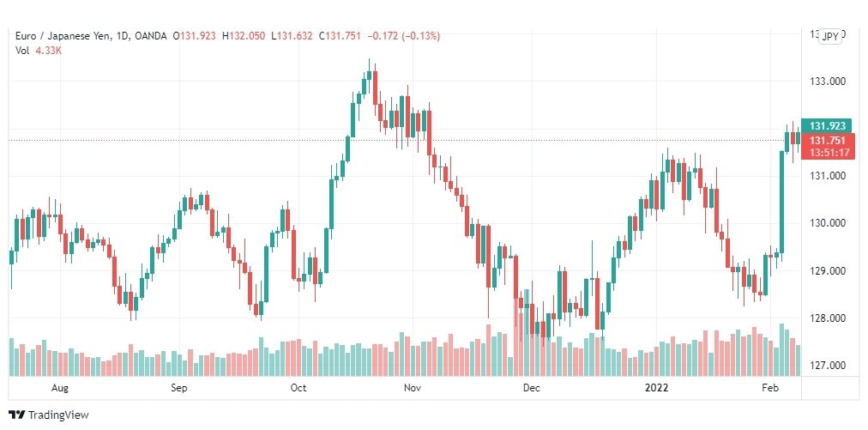
Task: Click the red 131.751 current price label
Action: click(x=828, y=141)
